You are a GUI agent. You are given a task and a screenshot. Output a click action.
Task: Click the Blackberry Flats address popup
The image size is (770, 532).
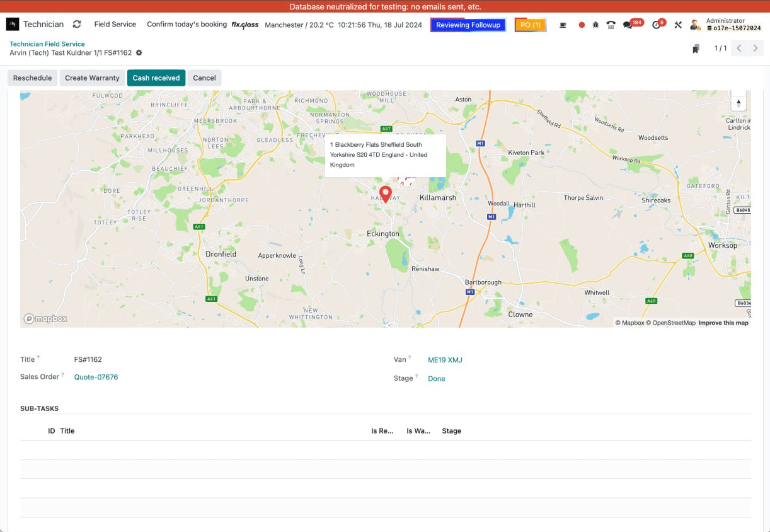(386, 155)
